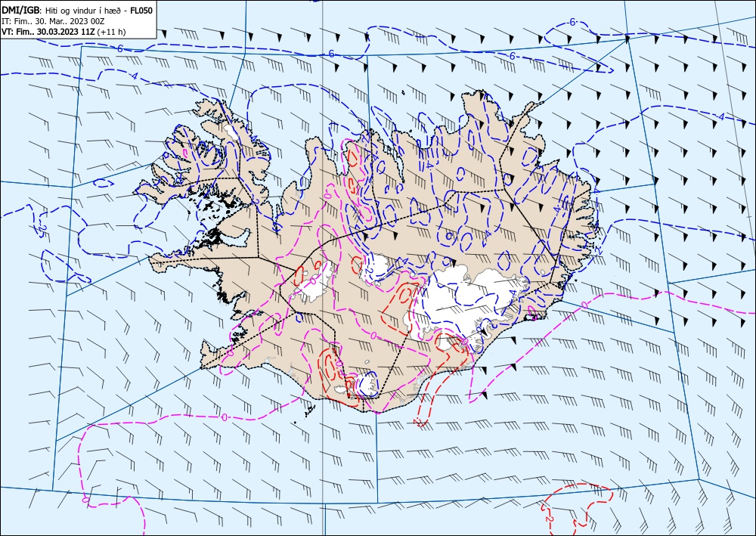The image size is (756, 536).
Task: Select the FL050 flight level text
Action: [141, 10]
